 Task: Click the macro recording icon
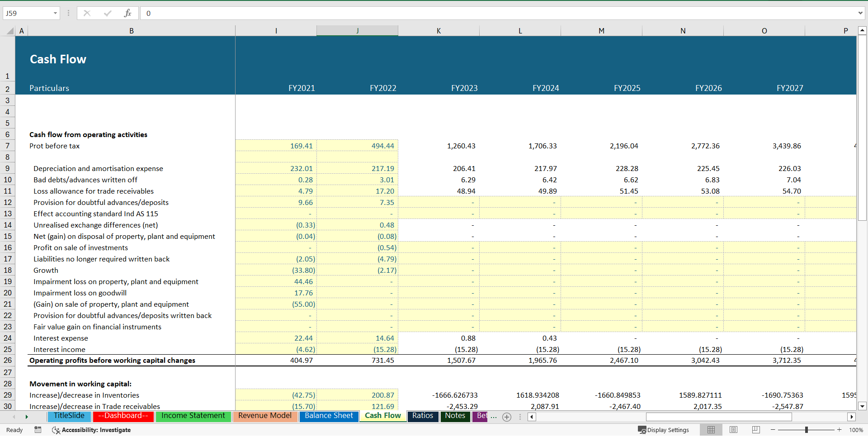tap(38, 430)
